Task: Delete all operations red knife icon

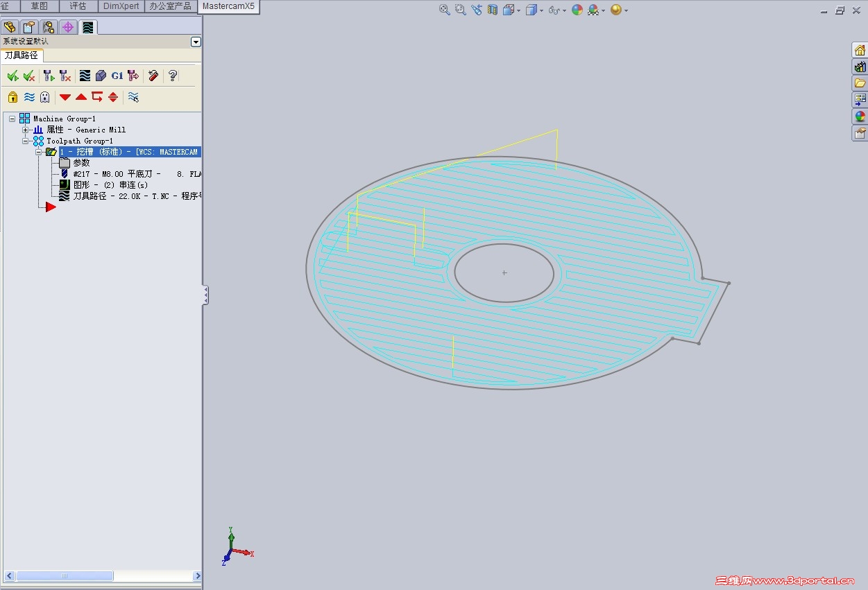Action: [153, 76]
